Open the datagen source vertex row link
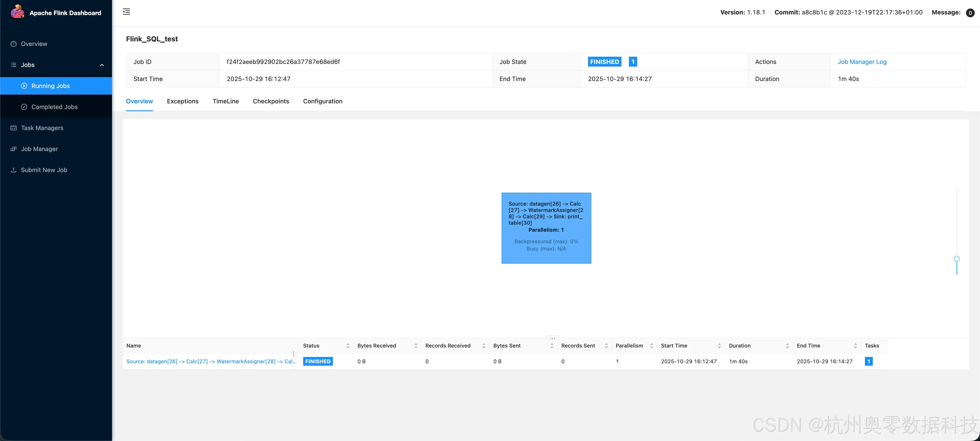Screen dimensions: 980x441 coord(211,362)
